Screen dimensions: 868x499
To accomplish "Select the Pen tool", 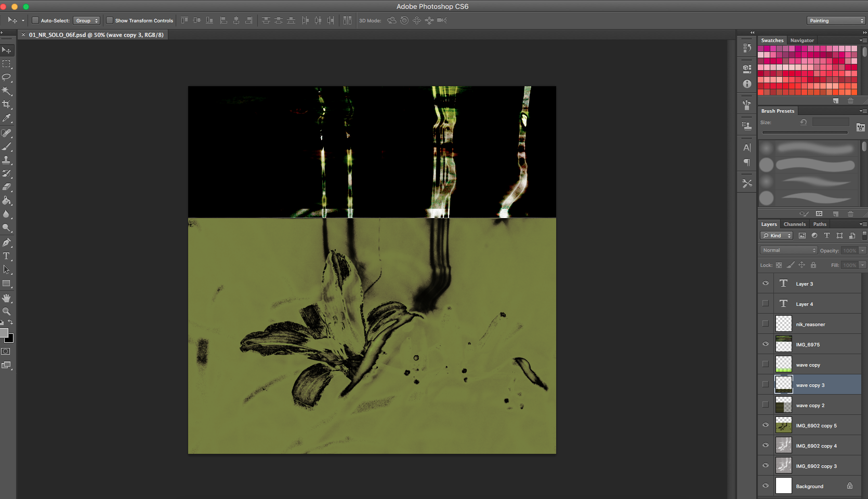I will pos(6,242).
